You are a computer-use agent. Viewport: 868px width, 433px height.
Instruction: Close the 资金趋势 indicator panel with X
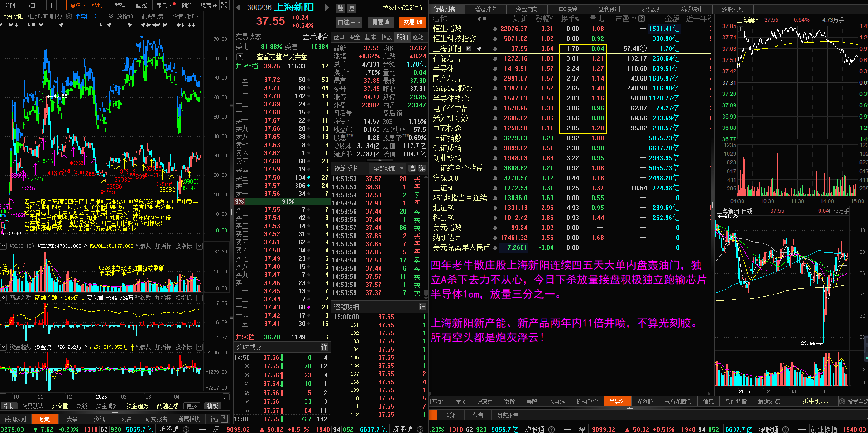(199, 347)
